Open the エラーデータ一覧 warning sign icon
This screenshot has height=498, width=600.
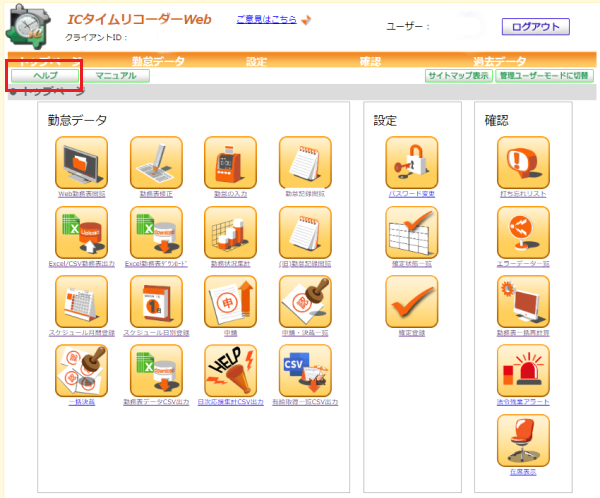coord(523,233)
